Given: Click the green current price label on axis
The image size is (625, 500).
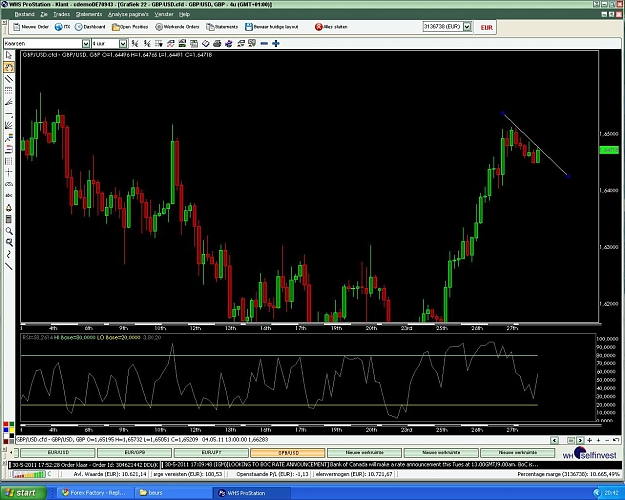Looking at the screenshot, I should [x=609, y=150].
